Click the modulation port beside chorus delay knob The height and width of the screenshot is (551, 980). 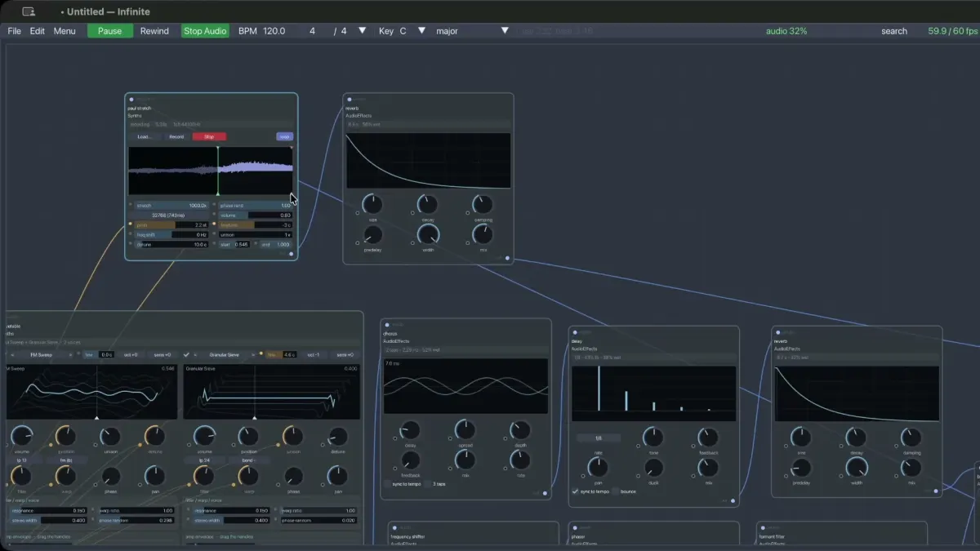tap(395, 438)
